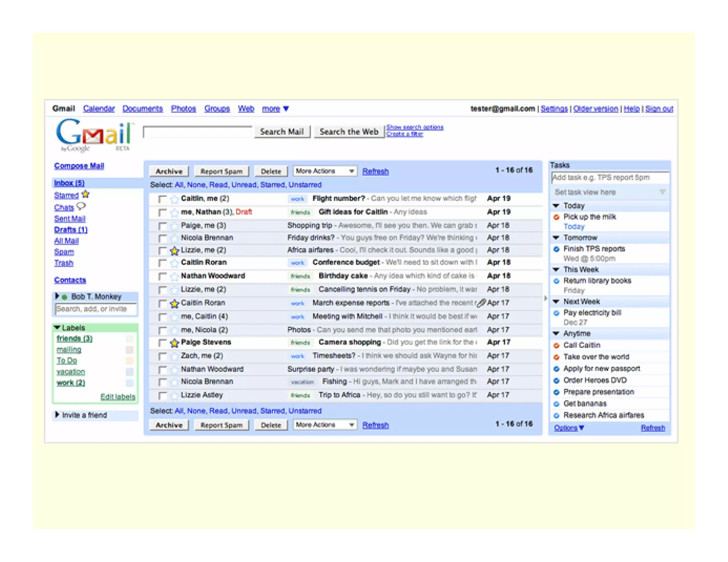Click the bottom Delete button
728x562 pixels.
(x=271, y=425)
